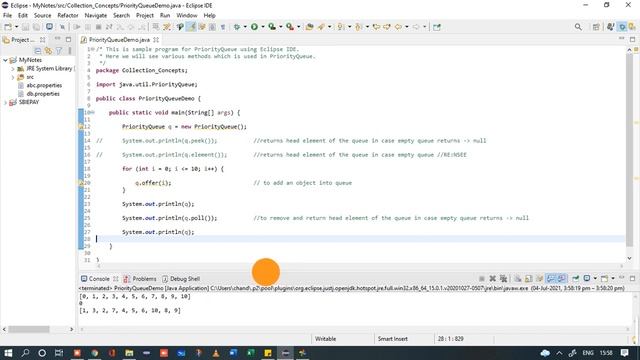
Task: Click the Clear Console icon
Action: pos(518,278)
